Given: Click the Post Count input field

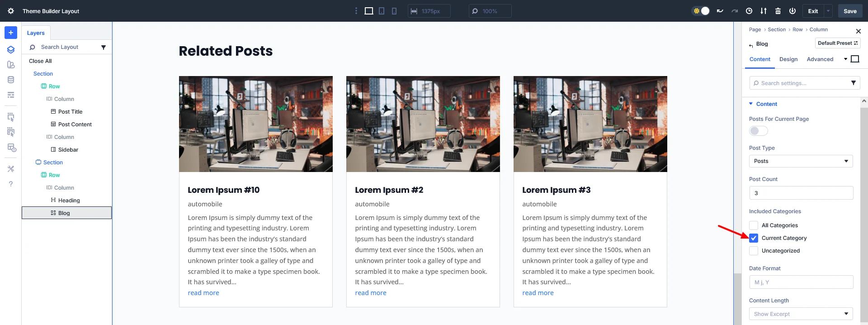Looking at the screenshot, I should 801,193.
